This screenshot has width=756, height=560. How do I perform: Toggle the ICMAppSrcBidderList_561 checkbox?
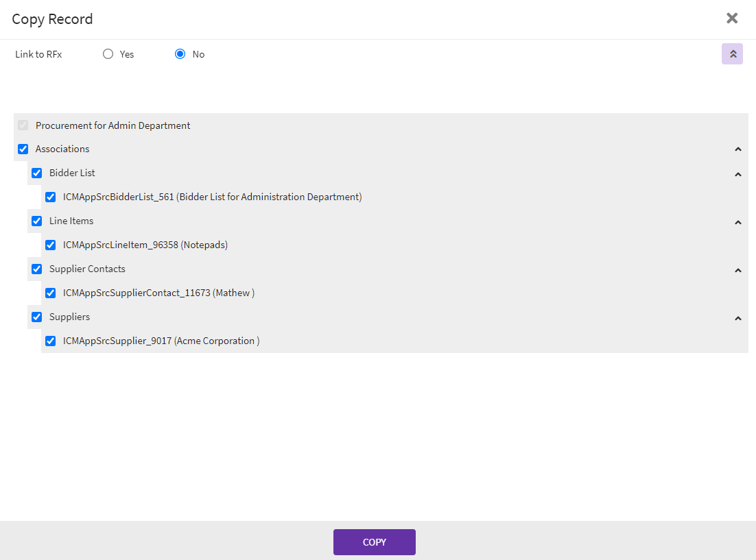coord(51,197)
